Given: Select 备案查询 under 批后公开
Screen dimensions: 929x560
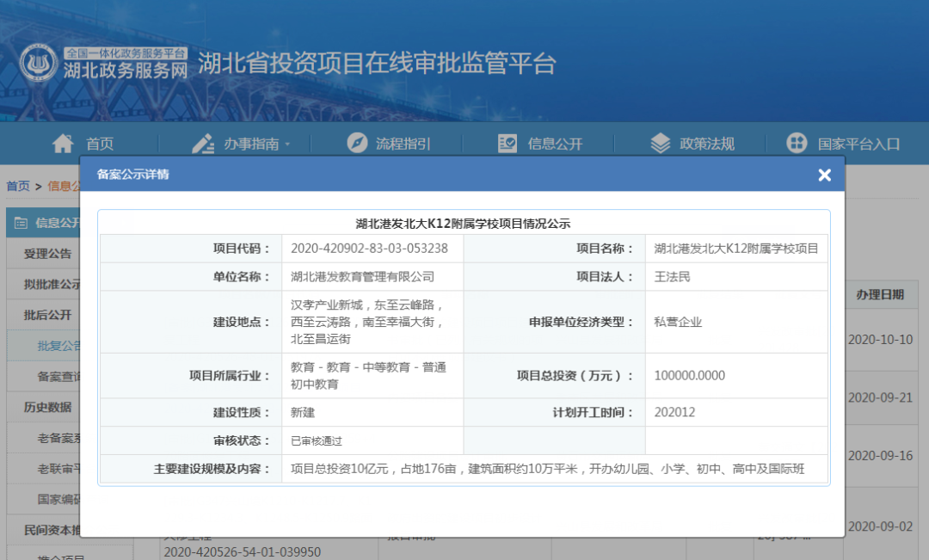Looking at the screenshot, I should [x=59, y=377].
